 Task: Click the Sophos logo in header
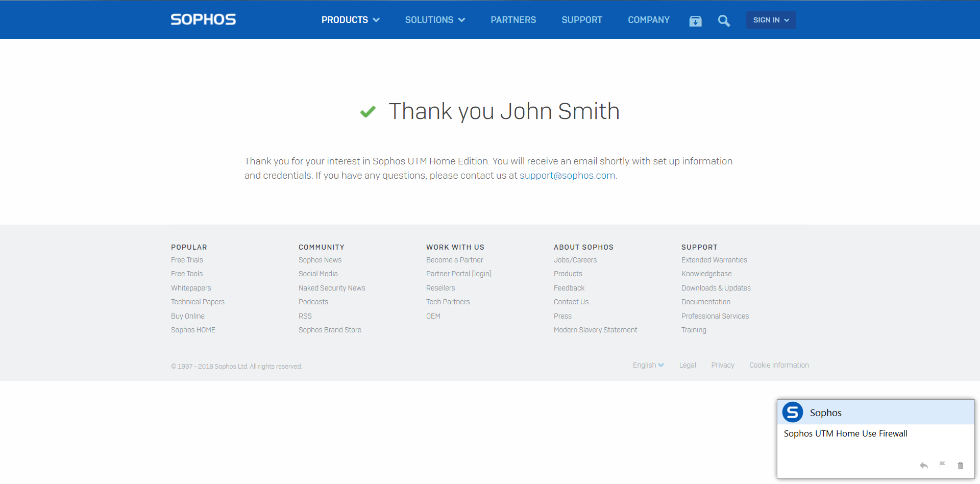(203, 19)
